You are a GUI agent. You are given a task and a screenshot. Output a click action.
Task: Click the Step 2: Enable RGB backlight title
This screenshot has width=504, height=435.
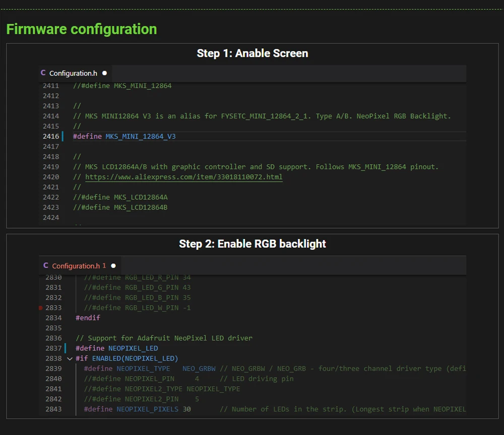click(252, 244)
